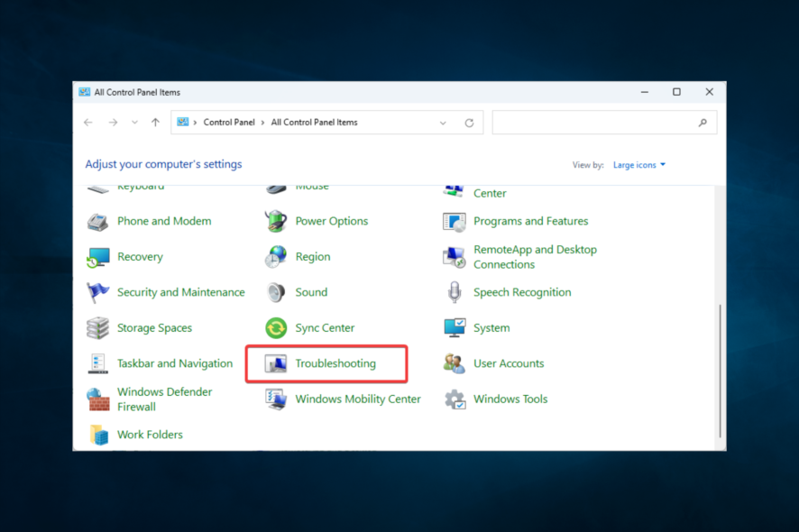Open the Programs and Features icon
799x532 pixels.
pos(454,222)
